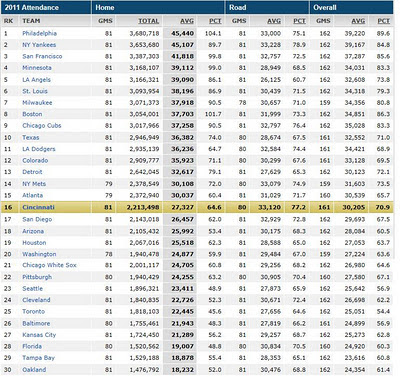Click Toronto's home percentage 45.6
400x377 pixels.
point(215,312)
